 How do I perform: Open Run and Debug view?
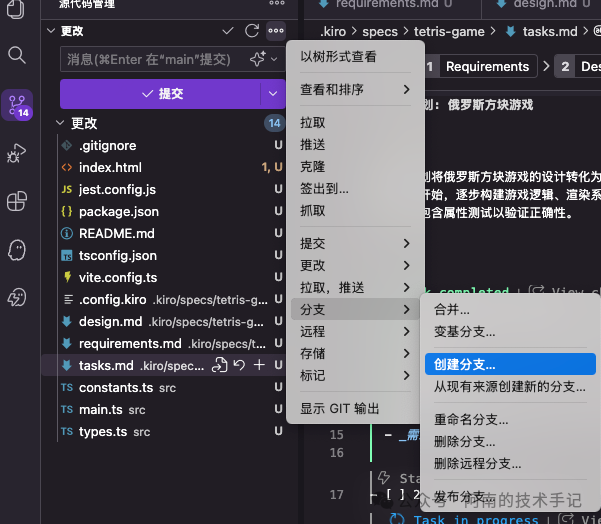17,153
